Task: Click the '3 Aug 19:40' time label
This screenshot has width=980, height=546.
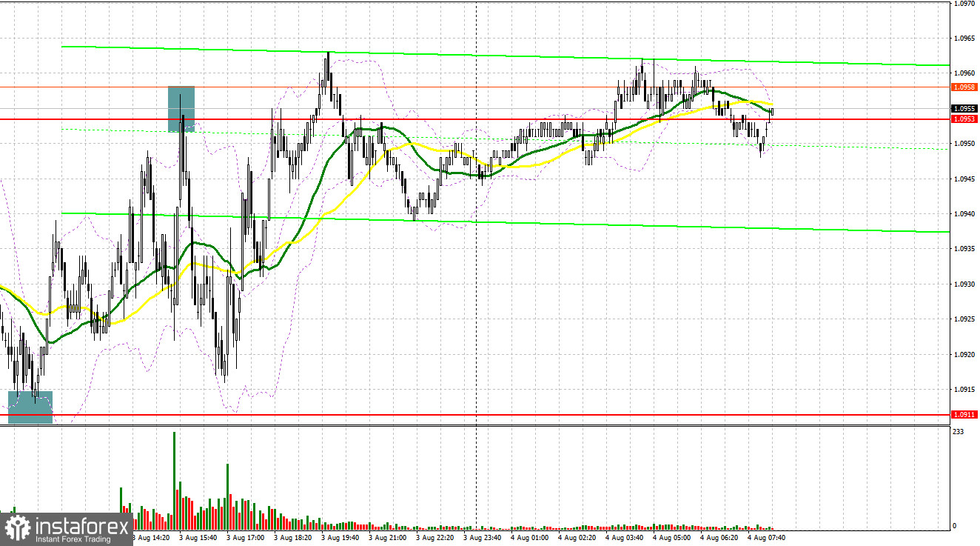Action: tap(342, 536)
